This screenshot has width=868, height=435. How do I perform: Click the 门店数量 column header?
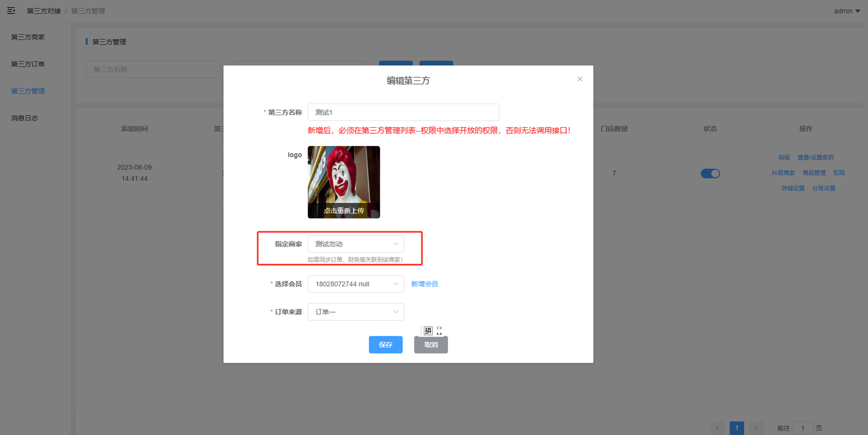(x=614, y=129)
